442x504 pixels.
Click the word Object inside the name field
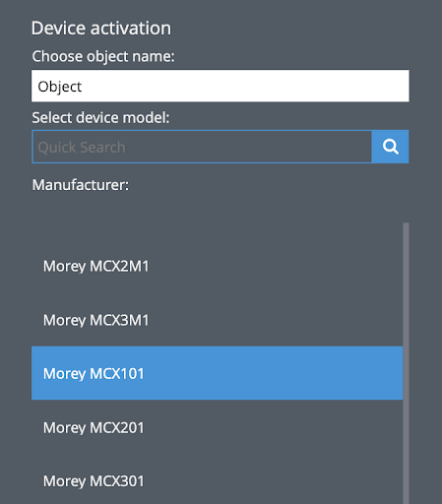[60, 87]
